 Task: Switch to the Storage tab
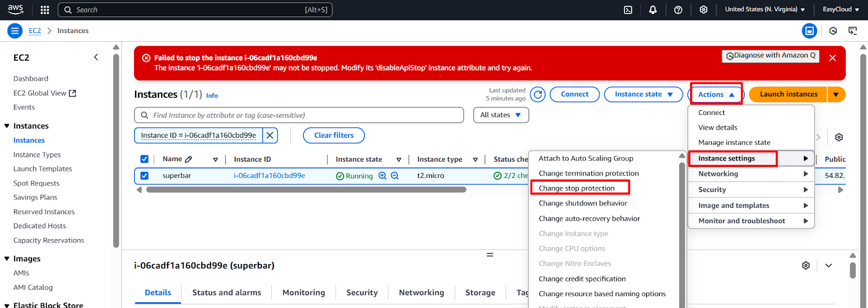[480, 293]
